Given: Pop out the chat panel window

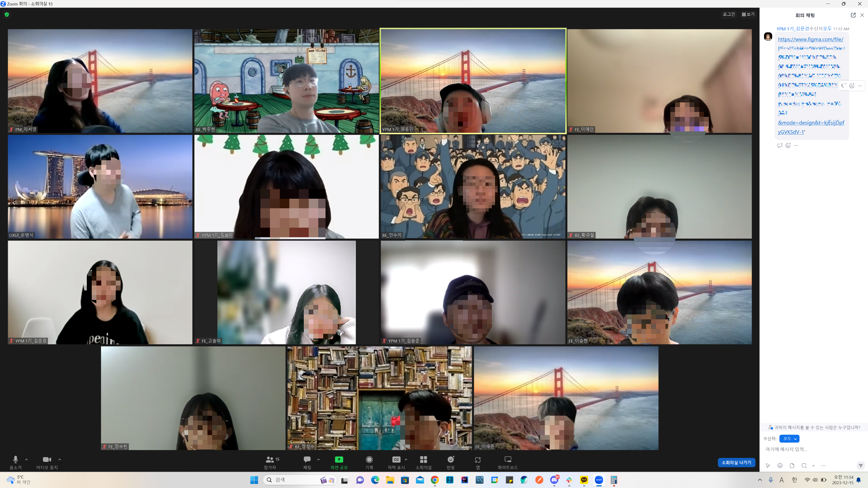Looking at the screenshot, I should point(853,15).
